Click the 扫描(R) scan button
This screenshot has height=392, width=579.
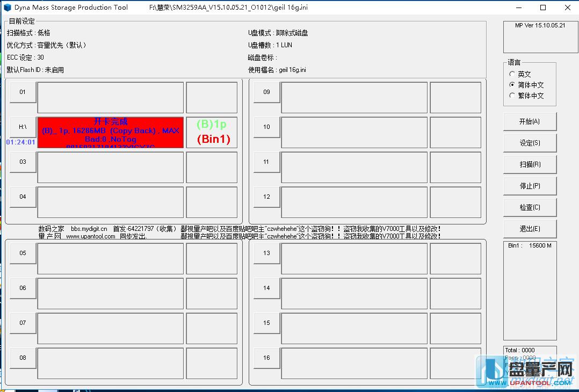coord(530,164)
